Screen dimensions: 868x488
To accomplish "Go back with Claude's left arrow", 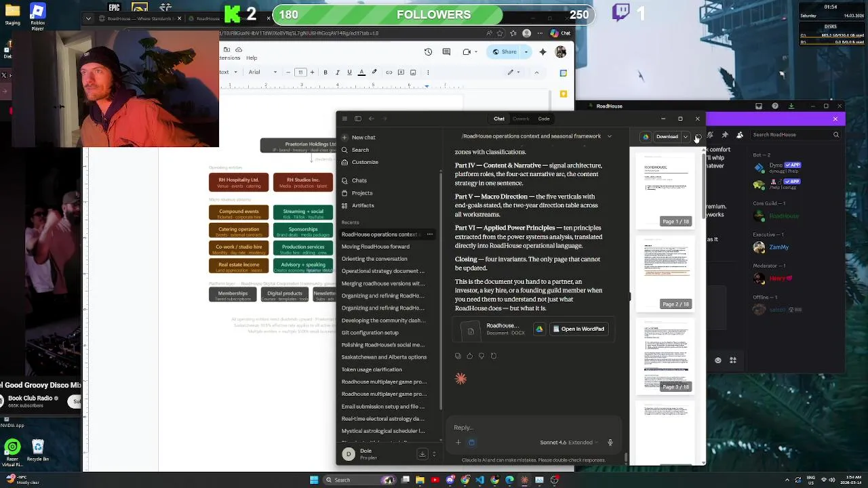I will 371,119.
